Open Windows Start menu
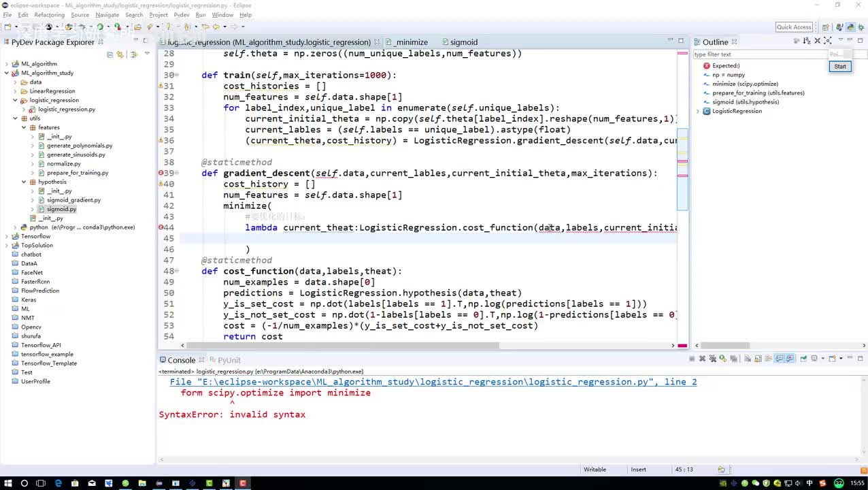Image resolution: width=868 pixels, height=490 pixels. tap(7, 483)
